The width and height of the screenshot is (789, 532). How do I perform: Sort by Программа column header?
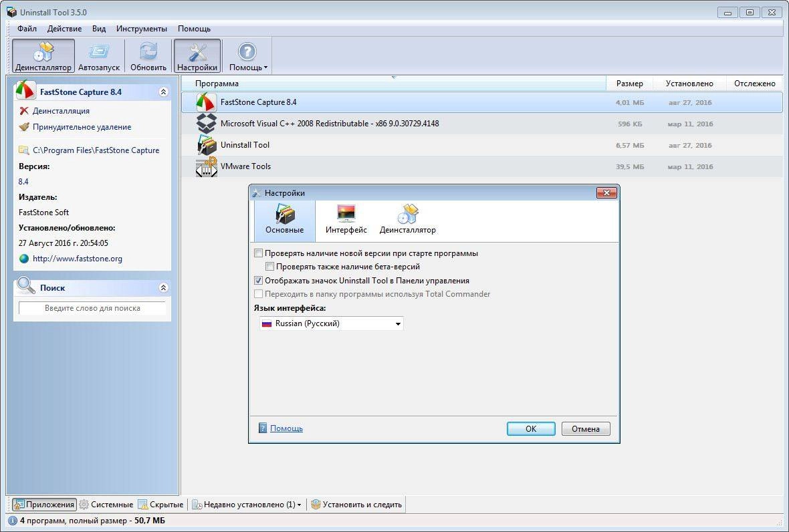click(x=393, y=84)
